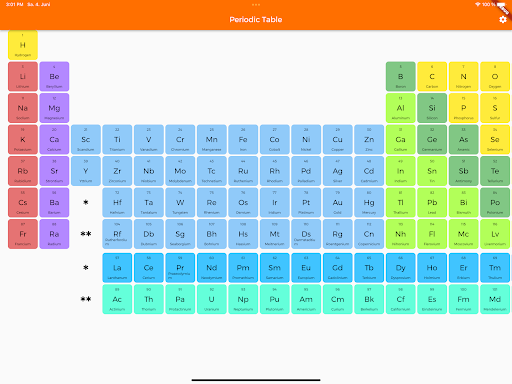This screenshot has height=384, width=512.
Task: Tap the Beryllium (Be) tile
Action: coord(54,76)
